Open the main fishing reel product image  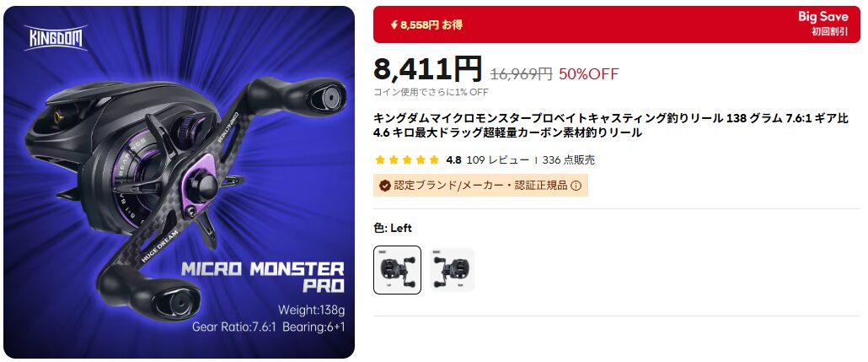pos(179,181)
